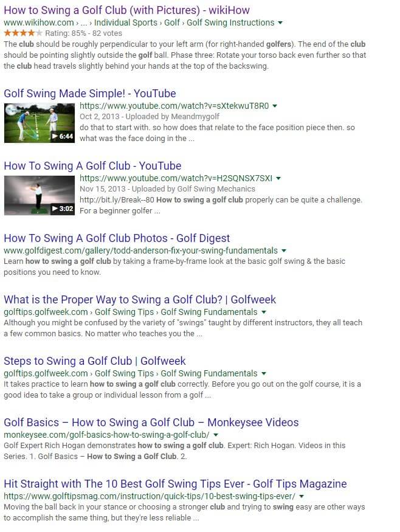Open How To Swing A Golf Club YouTube link
Viewport: 400px width, 532px height.
point(92,166)
